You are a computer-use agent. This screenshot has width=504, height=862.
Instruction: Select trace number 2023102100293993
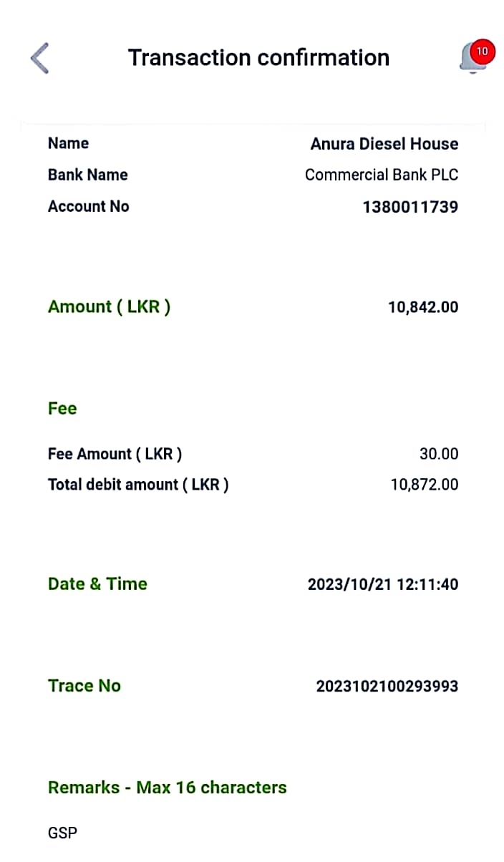[x=387, y=687]
